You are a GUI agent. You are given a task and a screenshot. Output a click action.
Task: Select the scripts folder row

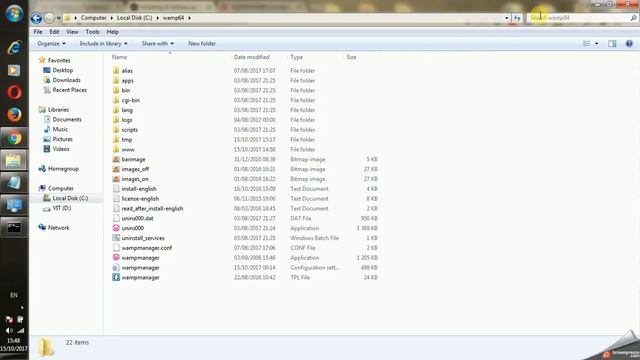245,130
